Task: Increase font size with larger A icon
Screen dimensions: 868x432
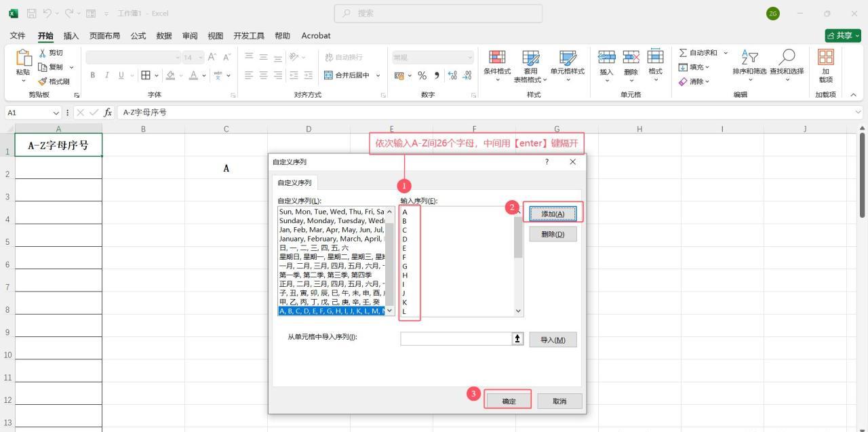Action: click(212, 58)
